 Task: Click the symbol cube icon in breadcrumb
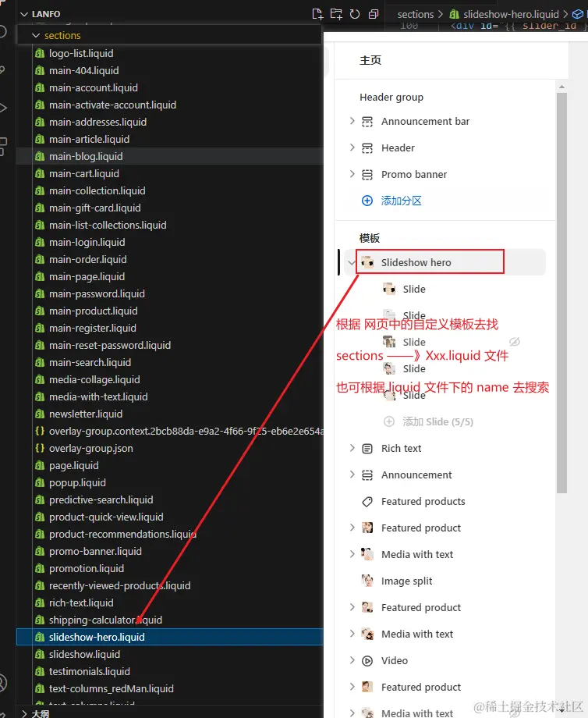point(578,14)
